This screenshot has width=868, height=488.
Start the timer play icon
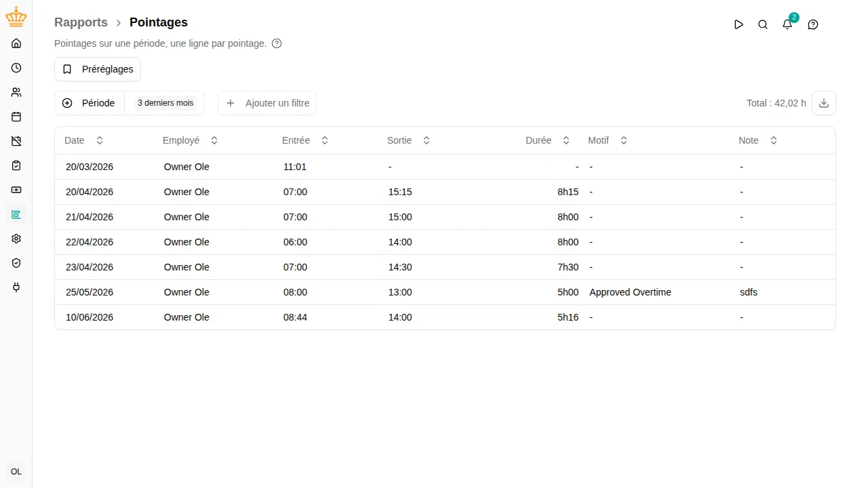[738, 24]
